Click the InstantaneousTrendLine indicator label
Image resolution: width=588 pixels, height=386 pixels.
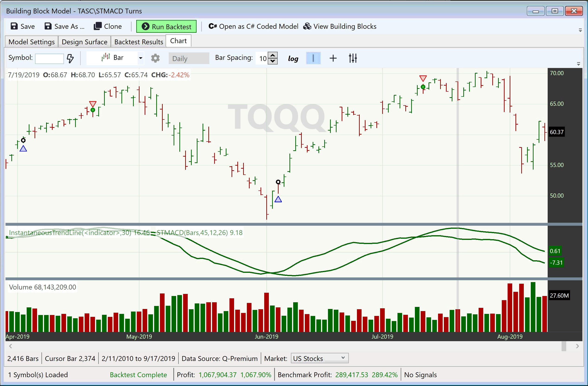79,233
